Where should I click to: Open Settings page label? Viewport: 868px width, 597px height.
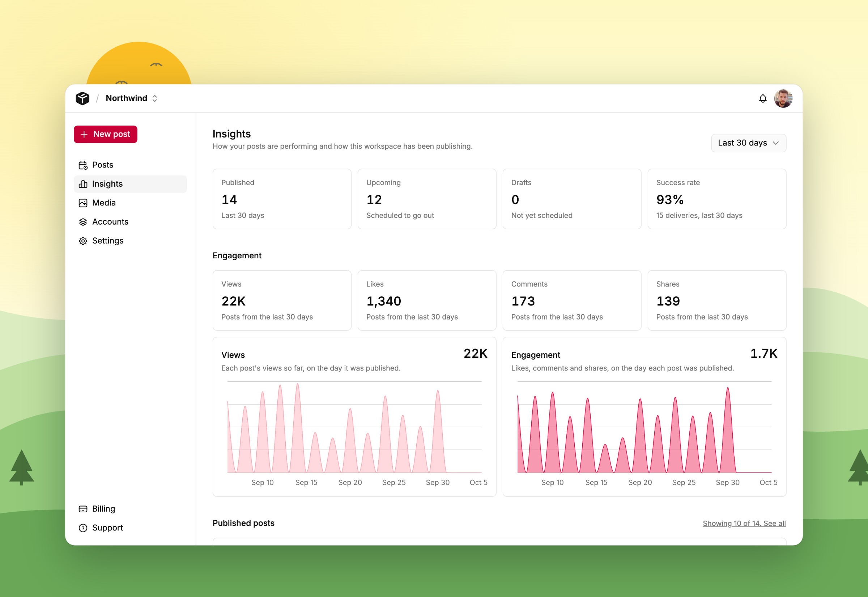point(108,241)
